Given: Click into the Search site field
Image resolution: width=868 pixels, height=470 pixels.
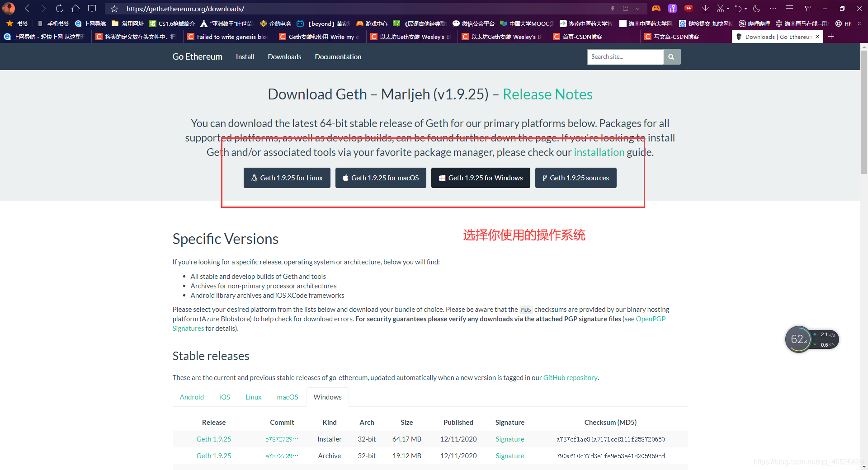Looking at the screenshot, I should tap(625, 56).
